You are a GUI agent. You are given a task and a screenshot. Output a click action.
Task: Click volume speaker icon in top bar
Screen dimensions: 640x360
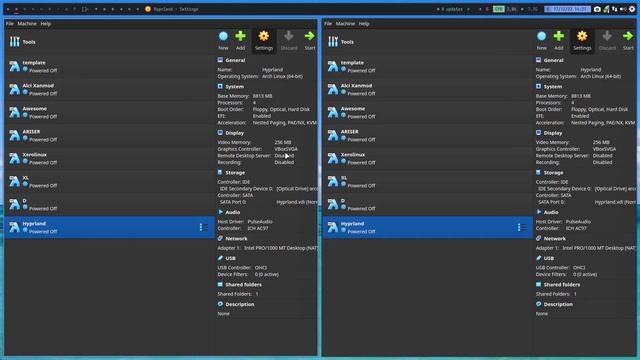[x=623, y=9]
